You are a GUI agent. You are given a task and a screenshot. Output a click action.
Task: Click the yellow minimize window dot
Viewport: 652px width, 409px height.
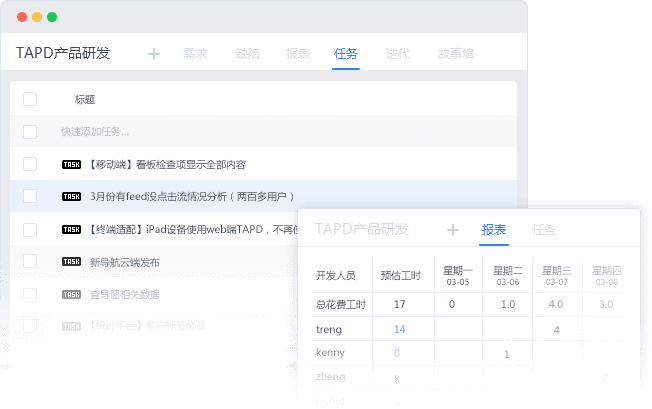click(37, 17)
